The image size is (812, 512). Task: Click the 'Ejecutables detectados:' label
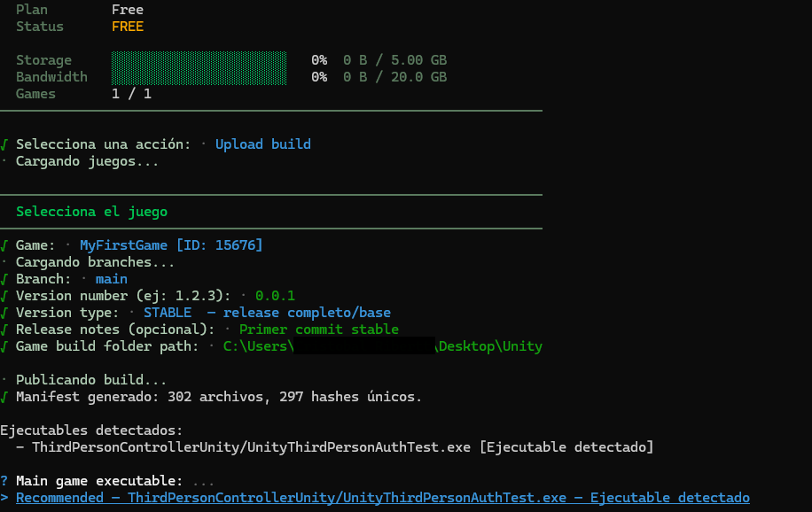coord(91,431)
